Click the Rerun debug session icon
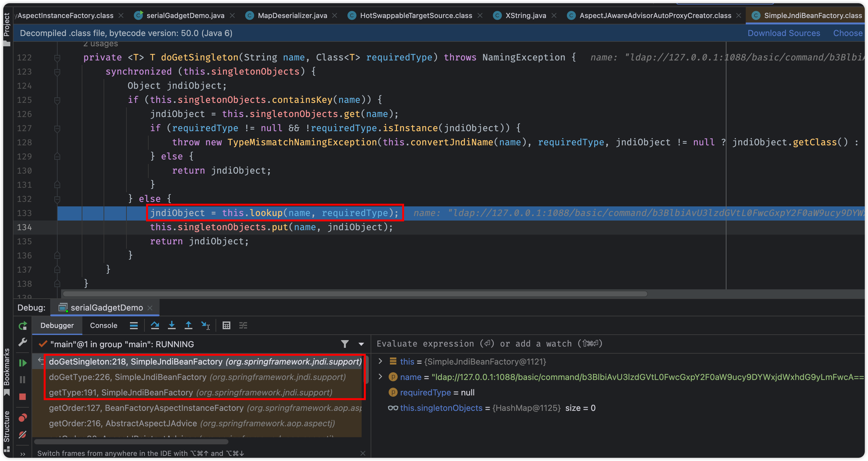This screenshot has width=868, height=461. pos(23,326)
